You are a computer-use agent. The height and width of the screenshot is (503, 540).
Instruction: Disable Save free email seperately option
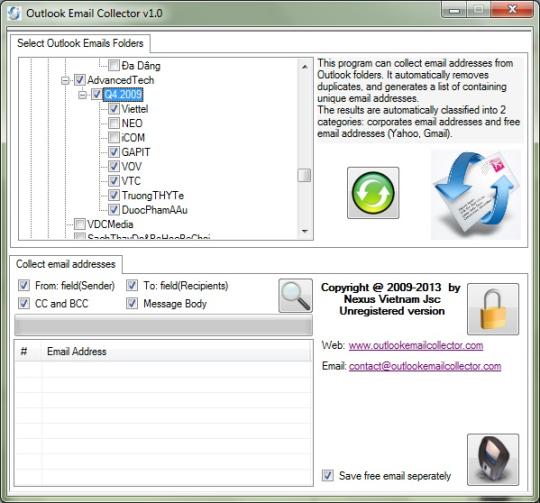point(328,475)
